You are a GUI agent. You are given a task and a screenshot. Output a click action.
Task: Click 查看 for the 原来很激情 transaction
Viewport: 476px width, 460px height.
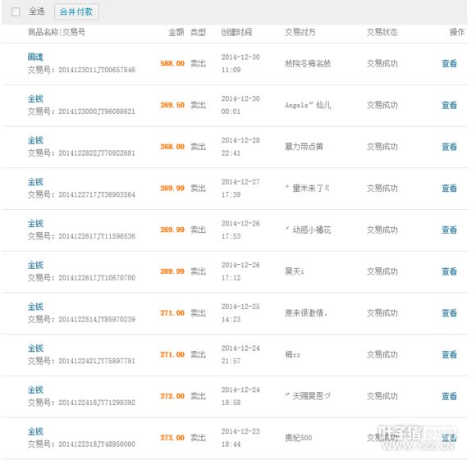point(449,313)
